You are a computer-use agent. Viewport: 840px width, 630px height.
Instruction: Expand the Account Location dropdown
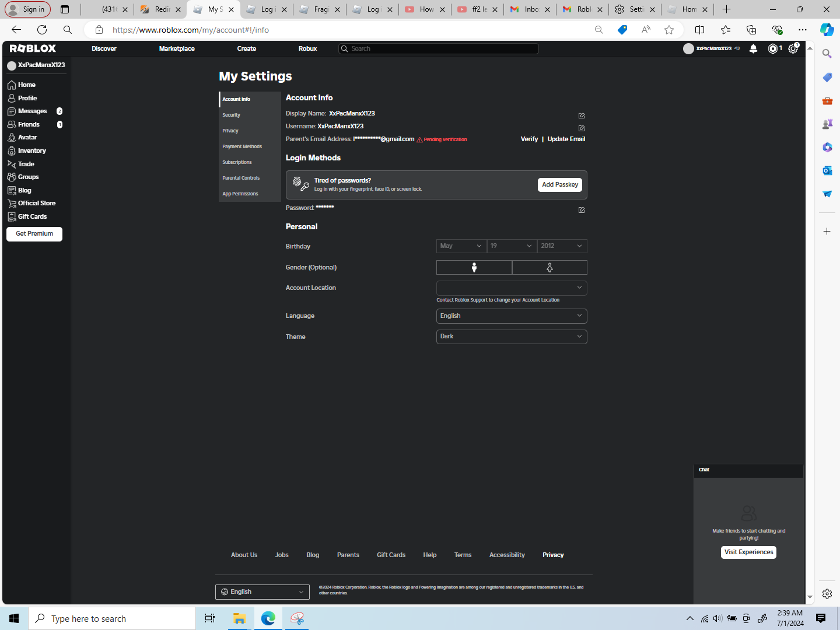pos(512,288)
